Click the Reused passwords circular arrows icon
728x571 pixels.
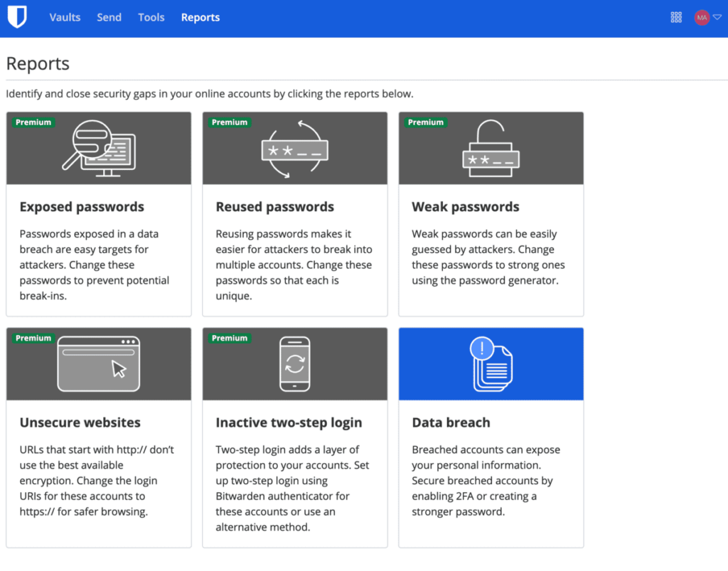294,149
